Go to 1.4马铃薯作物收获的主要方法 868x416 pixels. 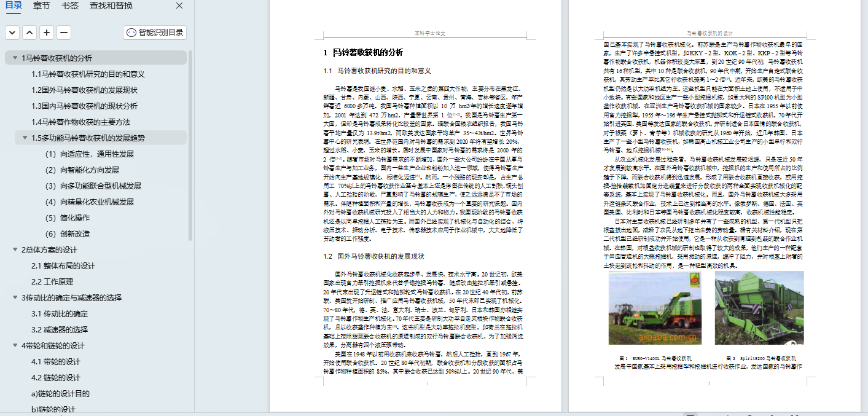(81, 122)
